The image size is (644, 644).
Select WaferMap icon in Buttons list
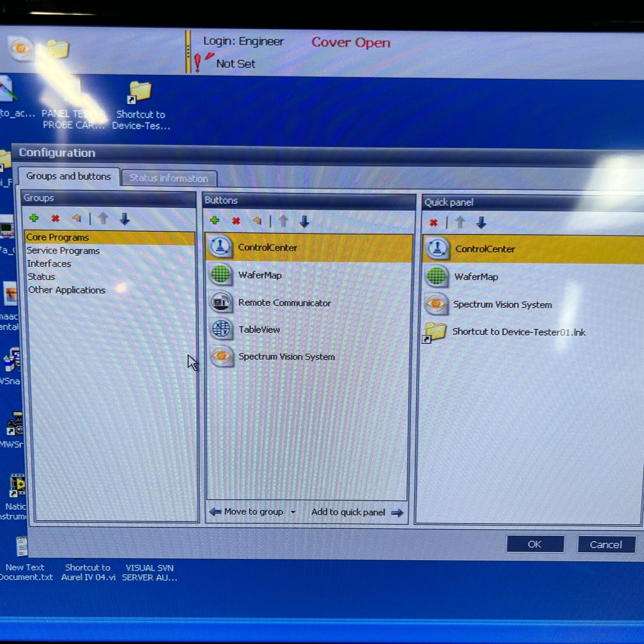click(221, 275)
